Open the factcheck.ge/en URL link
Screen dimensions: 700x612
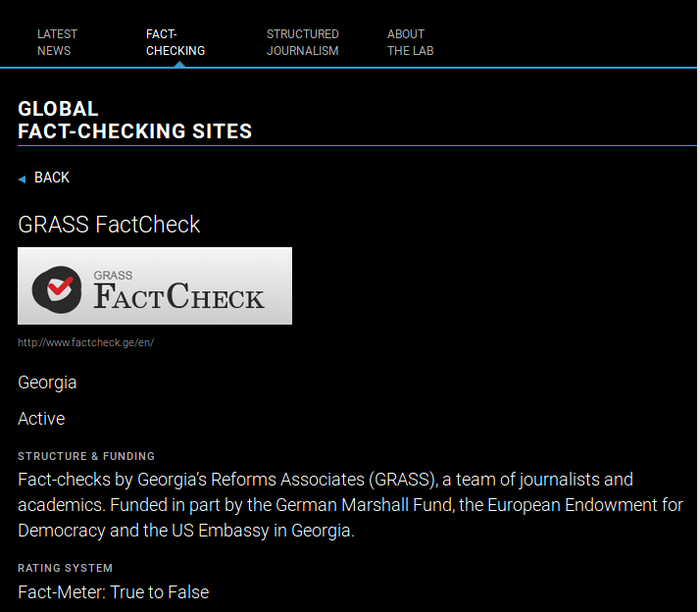[x=86, y=342]
